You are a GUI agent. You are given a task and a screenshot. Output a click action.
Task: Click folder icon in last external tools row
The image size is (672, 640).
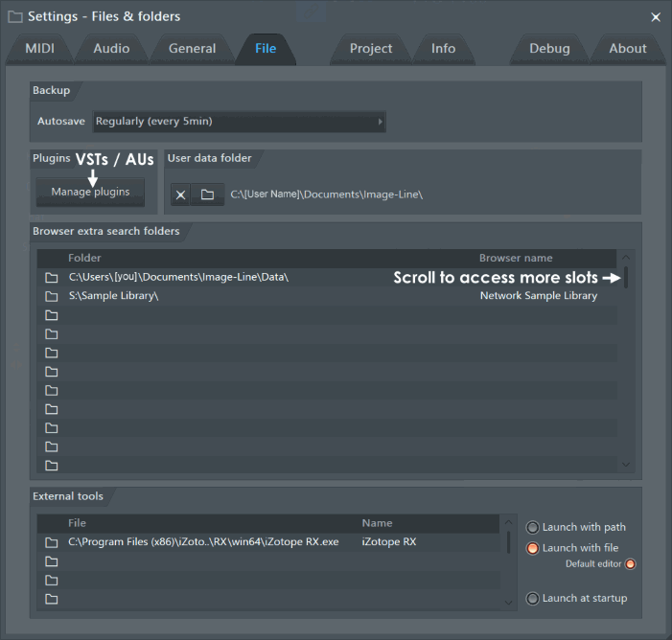click(x=52, y=600)
